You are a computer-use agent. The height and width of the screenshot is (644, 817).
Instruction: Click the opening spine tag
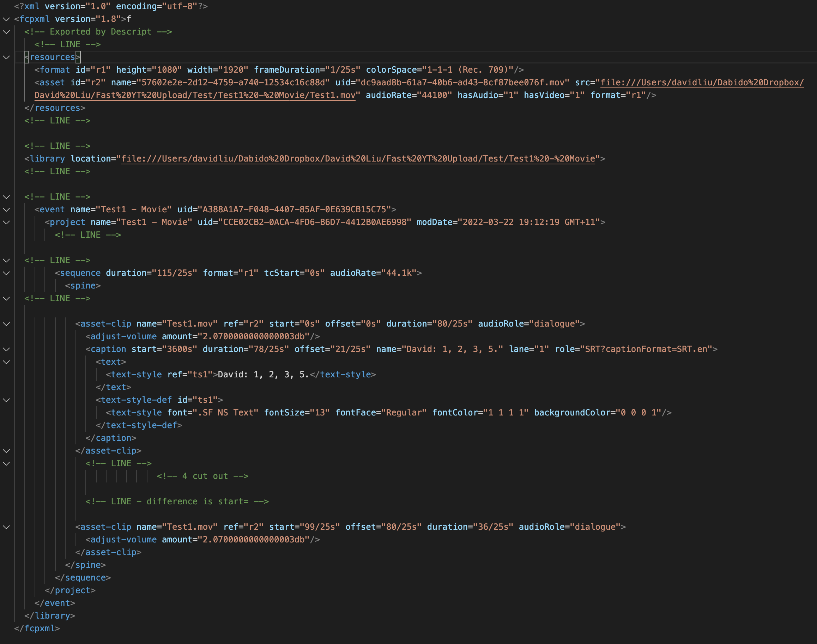(83, 286)
